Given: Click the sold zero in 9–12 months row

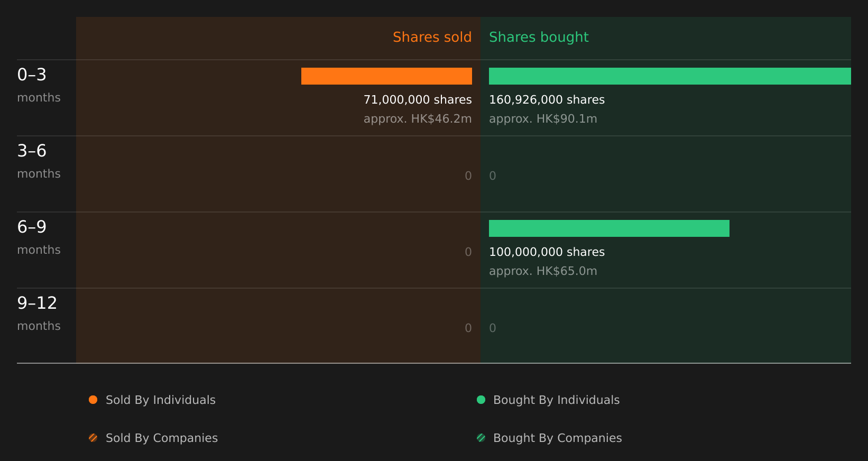Looking at the screenshot, I should coord(468,328).
